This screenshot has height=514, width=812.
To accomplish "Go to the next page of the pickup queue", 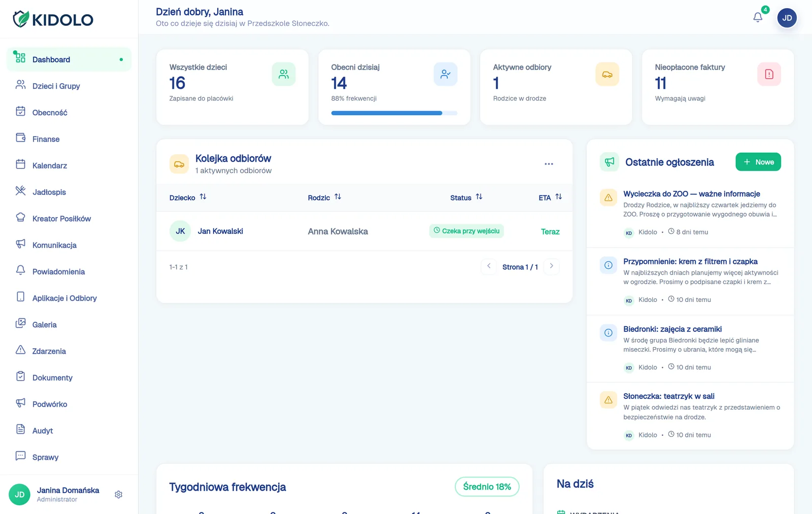I will click(x=551, y=266).
